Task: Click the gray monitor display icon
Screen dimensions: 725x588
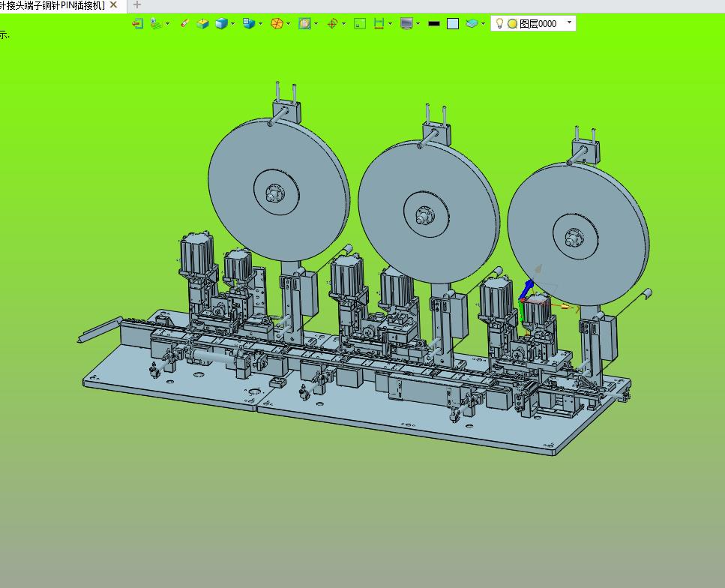Action: (x=406, y=24)
